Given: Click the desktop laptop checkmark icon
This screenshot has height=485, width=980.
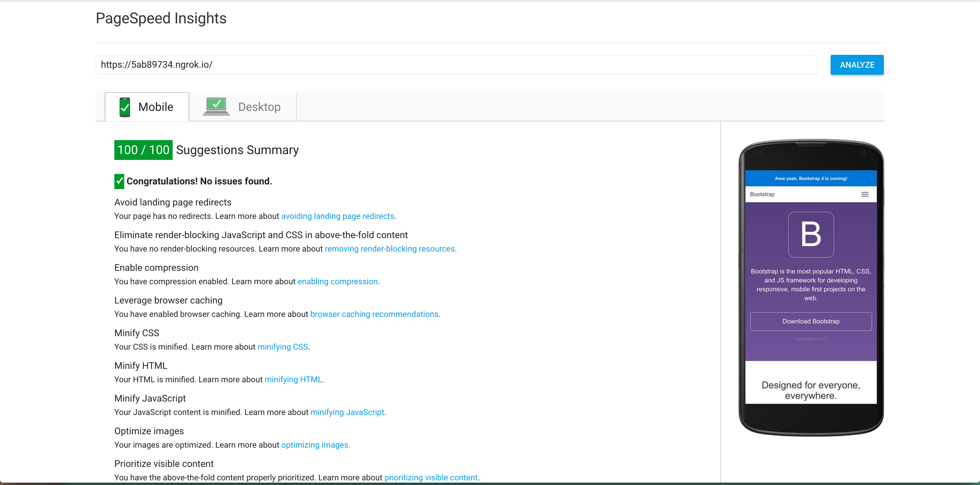Looking at the screenshot, I should coord(216,106).
